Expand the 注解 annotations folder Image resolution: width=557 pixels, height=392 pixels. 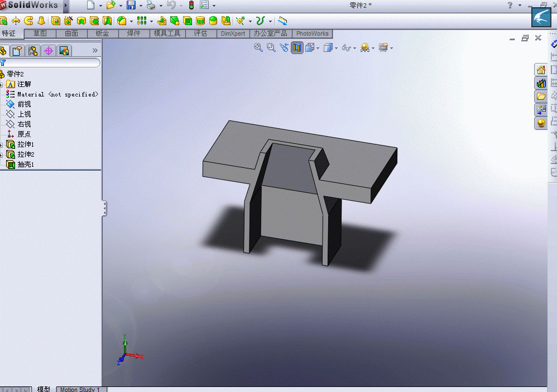click(2, 84)
